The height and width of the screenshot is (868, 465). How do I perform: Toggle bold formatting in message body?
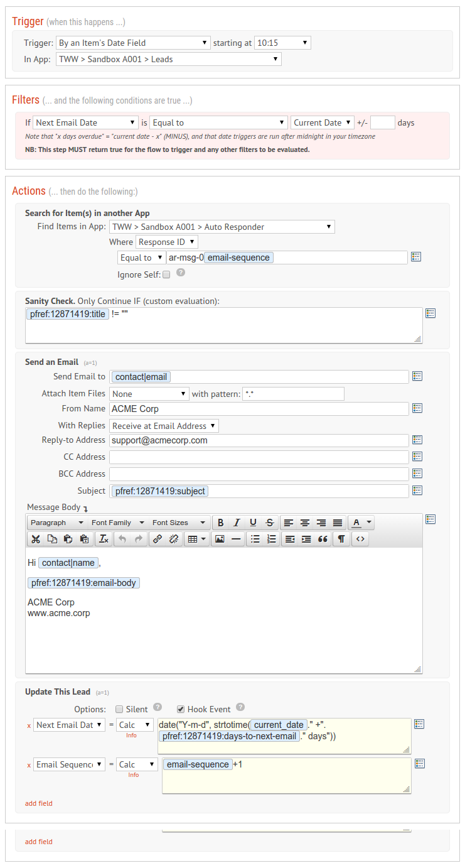[221, 523]
